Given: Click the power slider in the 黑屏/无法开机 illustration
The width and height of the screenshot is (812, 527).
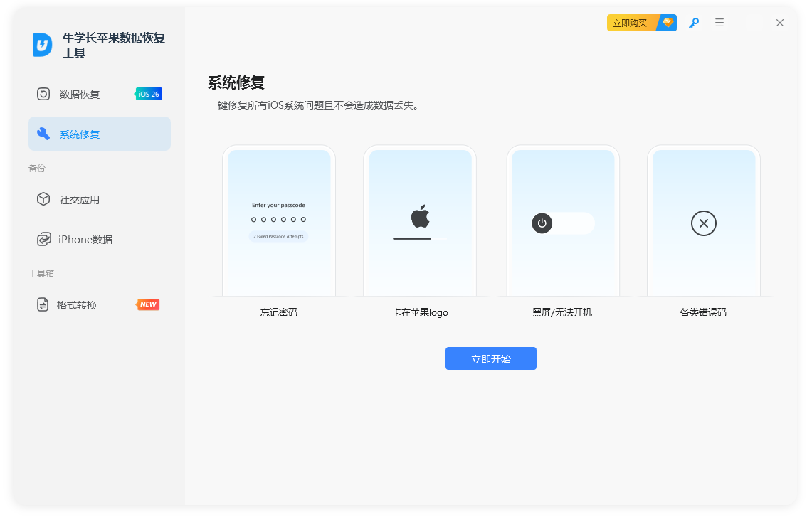Looking at the screenshot, I should pos(563,223).
